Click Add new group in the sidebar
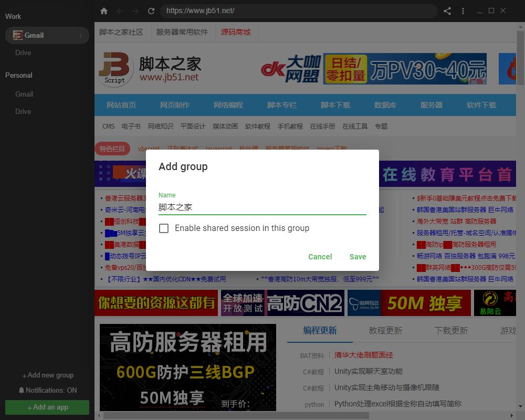 47,375
